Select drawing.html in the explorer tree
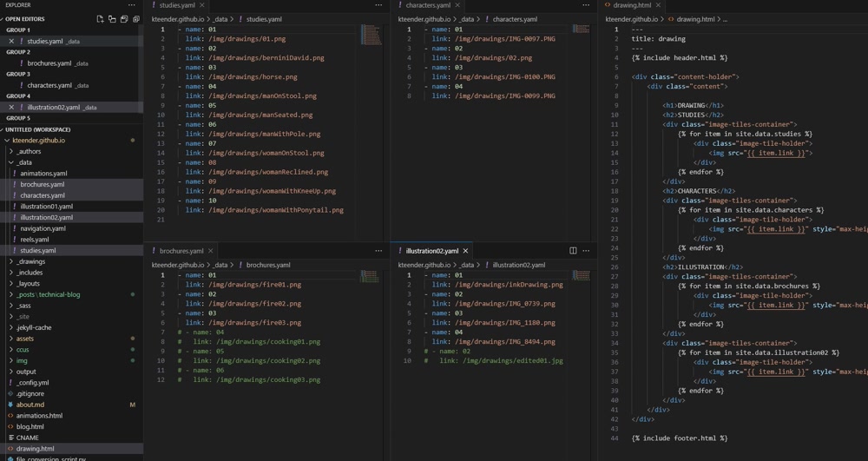This screenshot has height=461, width=868. pyautogui.click(x=35, y=449)
